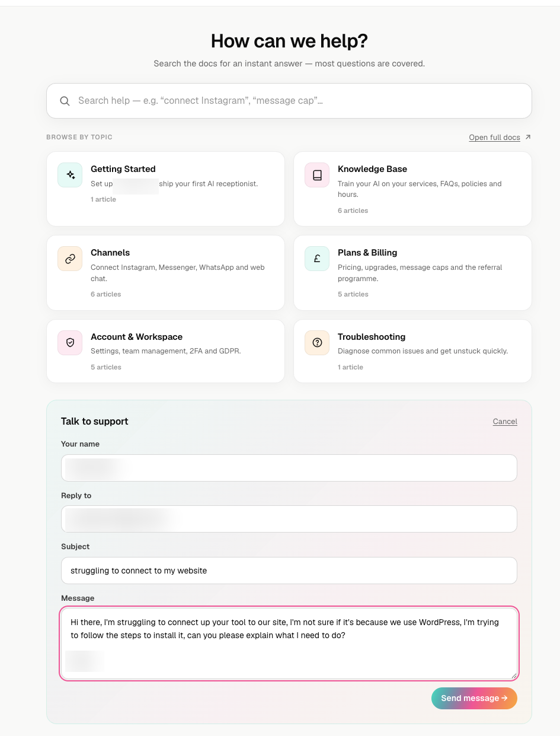Open the Plans & Billing topic card
The width and height of the screenshot is (560, 736).
412,273
